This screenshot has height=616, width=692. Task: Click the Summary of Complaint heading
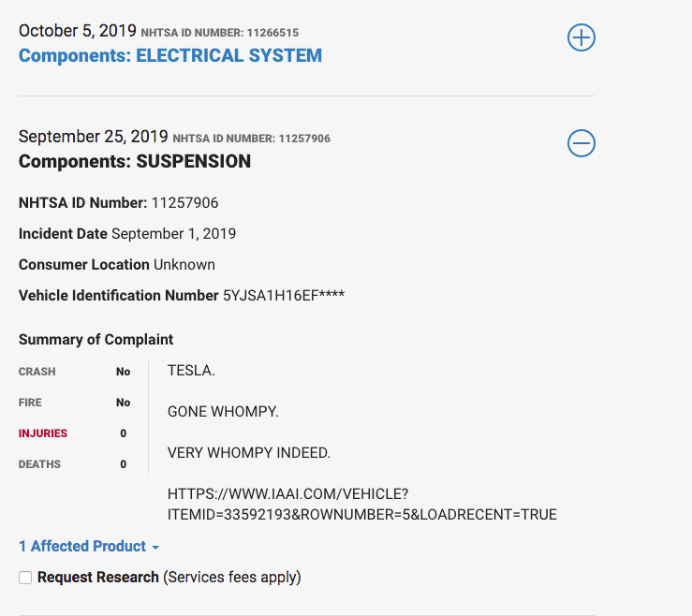tap(96, 339)
